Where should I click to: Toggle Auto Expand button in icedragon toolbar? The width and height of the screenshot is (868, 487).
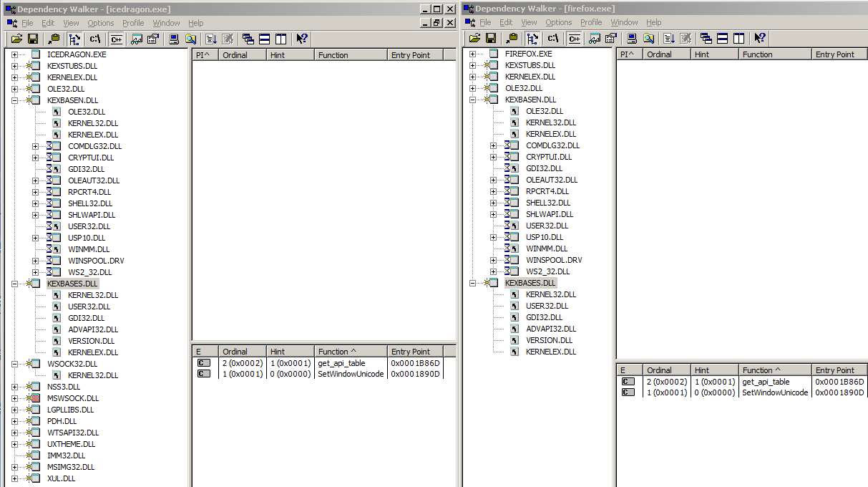click(75, 39)
